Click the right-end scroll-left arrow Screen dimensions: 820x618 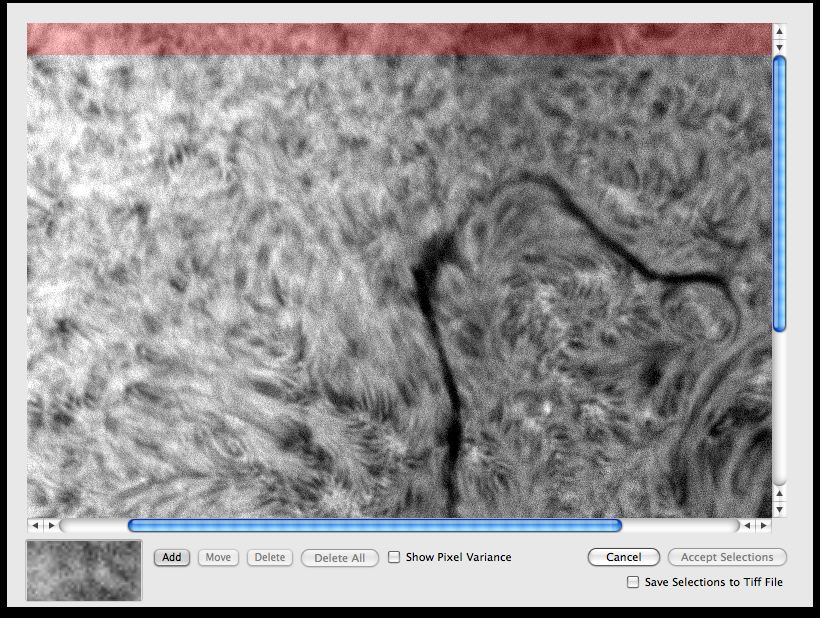tap(747, 525)
